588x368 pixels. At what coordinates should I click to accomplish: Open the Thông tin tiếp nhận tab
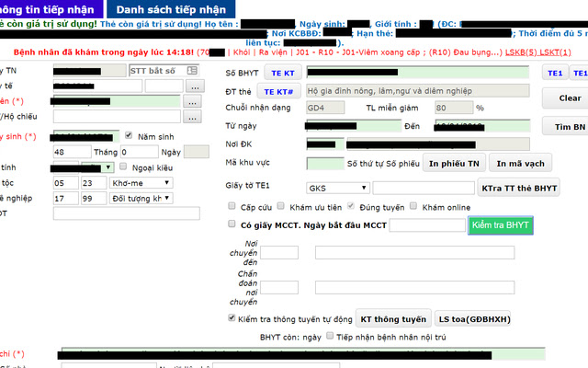[51, 9]
